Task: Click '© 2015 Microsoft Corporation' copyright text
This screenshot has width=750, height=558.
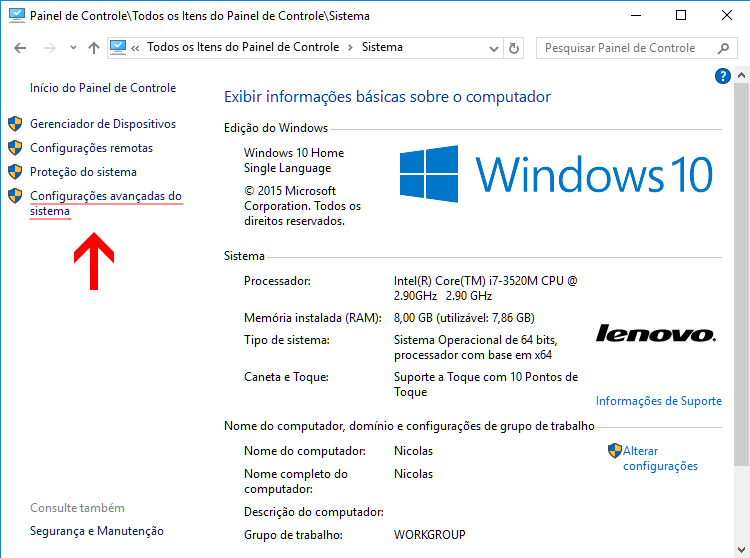Action: click(x=302, y=206)
